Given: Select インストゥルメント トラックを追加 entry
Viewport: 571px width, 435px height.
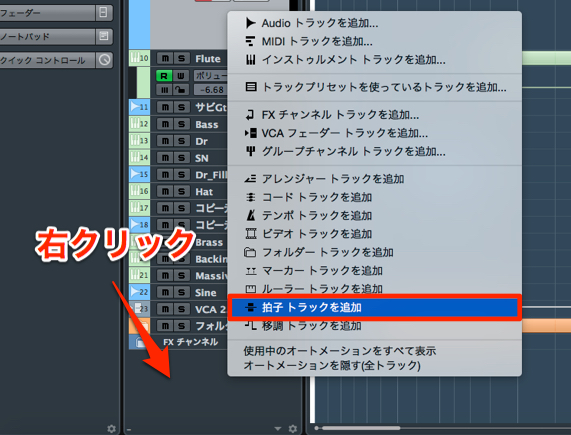Looking at the screenshot, I should coord(374,60).
